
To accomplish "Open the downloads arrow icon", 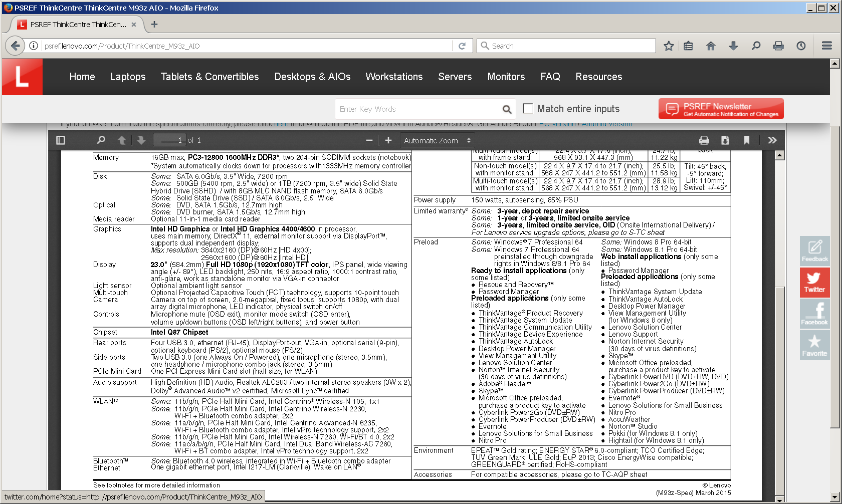I will (x=733, y=46).
